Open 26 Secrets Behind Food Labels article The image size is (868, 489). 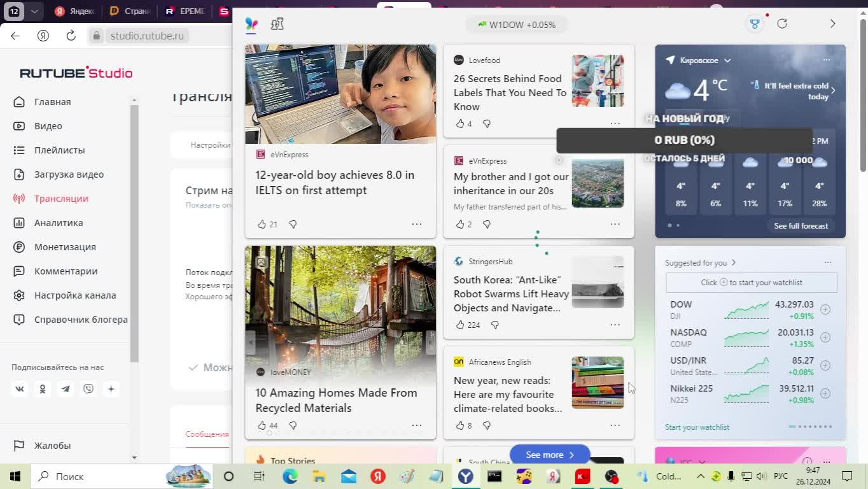point(510,93)
